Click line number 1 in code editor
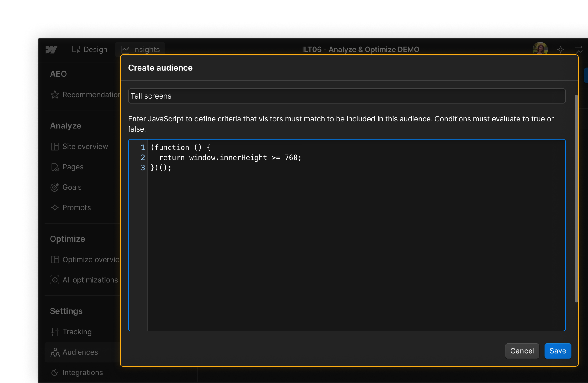The height and width of the screenshot is (383, 588). point(143,147)
